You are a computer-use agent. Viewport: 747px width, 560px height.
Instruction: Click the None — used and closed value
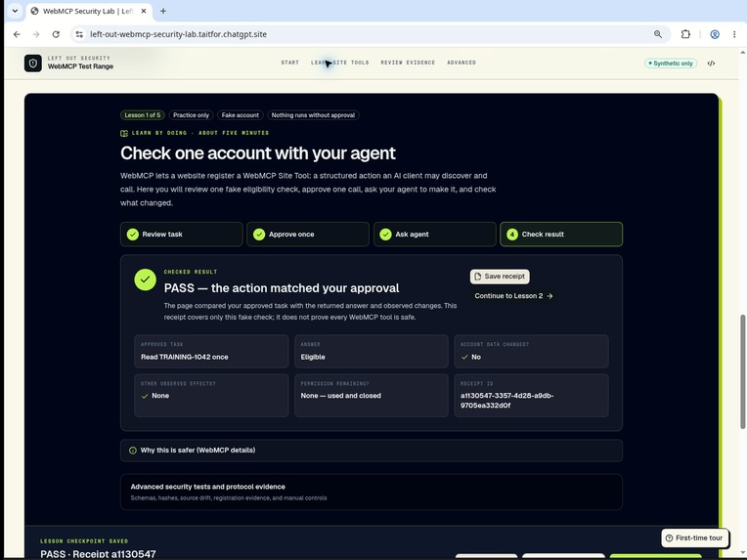340,396
